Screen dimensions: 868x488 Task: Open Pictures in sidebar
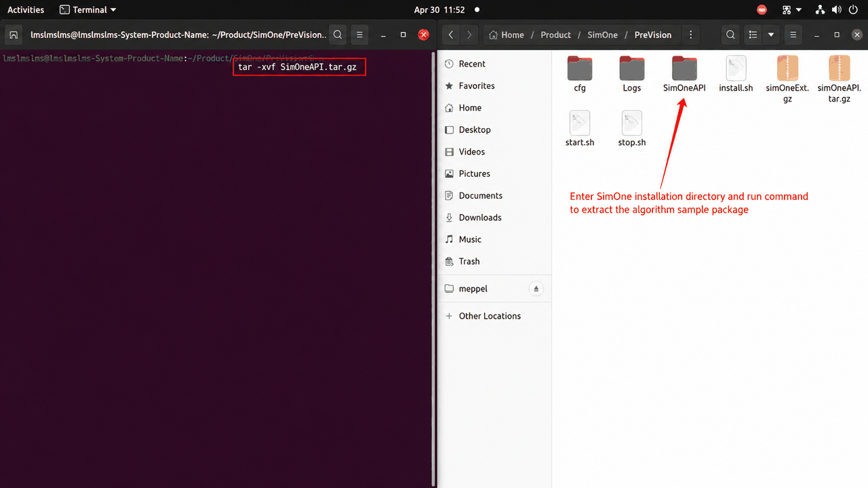[x=494, y=174]
